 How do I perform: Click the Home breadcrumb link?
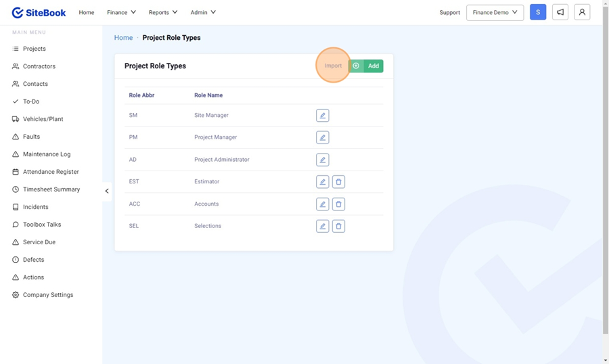(x=123, y=38)
